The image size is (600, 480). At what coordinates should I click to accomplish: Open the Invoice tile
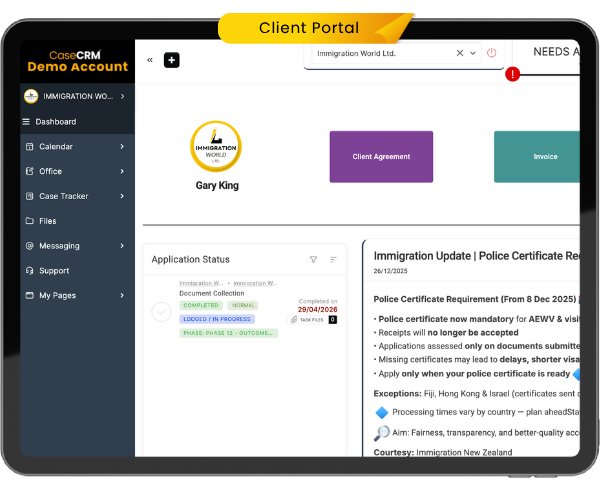tap(536, 157)
